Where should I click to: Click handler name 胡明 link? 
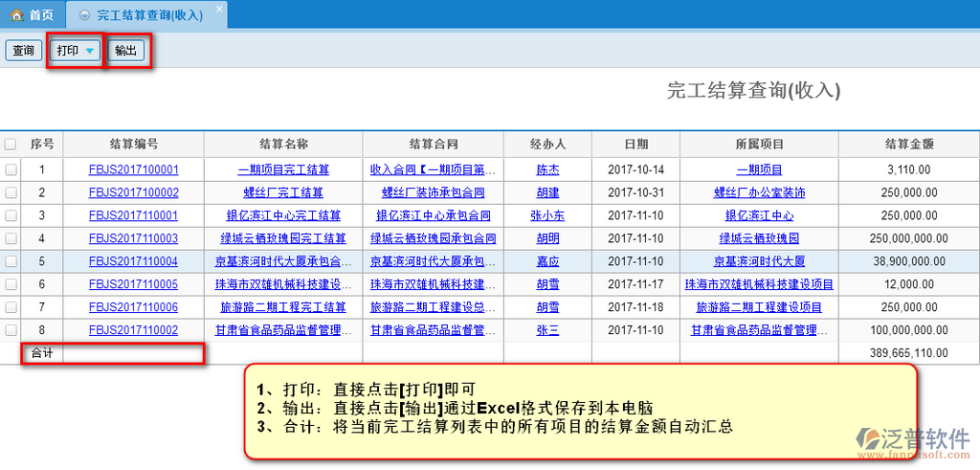(547, 238)
